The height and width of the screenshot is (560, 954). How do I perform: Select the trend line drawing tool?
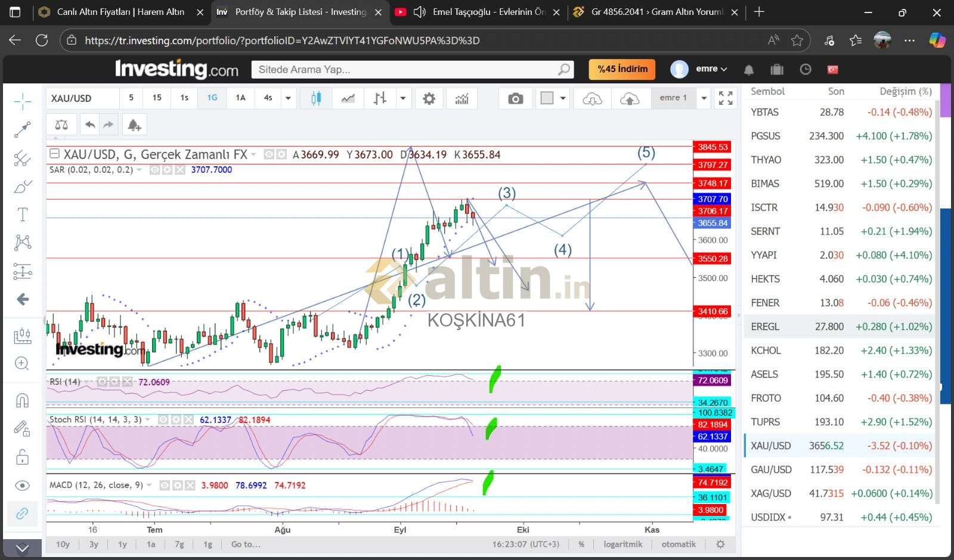pyautogui.click(x=23, y=129)
